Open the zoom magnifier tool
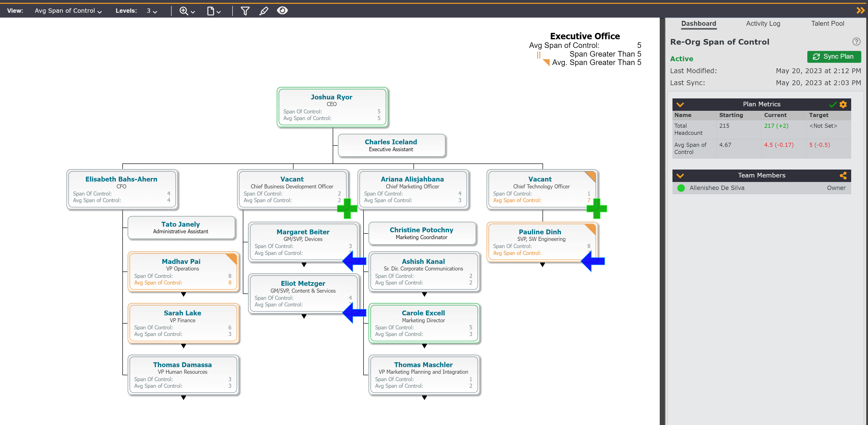This screenshot has height=425, width=868. coord(187,11)
